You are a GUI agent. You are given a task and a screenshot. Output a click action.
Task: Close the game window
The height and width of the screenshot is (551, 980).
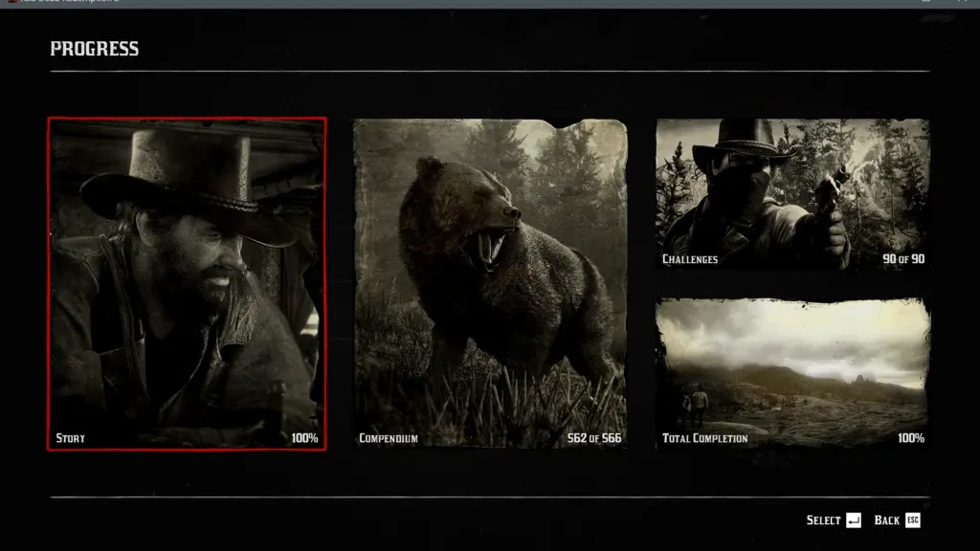(x=965, y=3)
